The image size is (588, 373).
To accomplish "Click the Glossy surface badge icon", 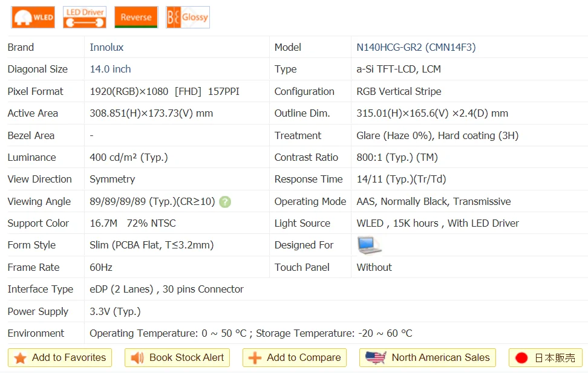I will [x=188, y=18].
